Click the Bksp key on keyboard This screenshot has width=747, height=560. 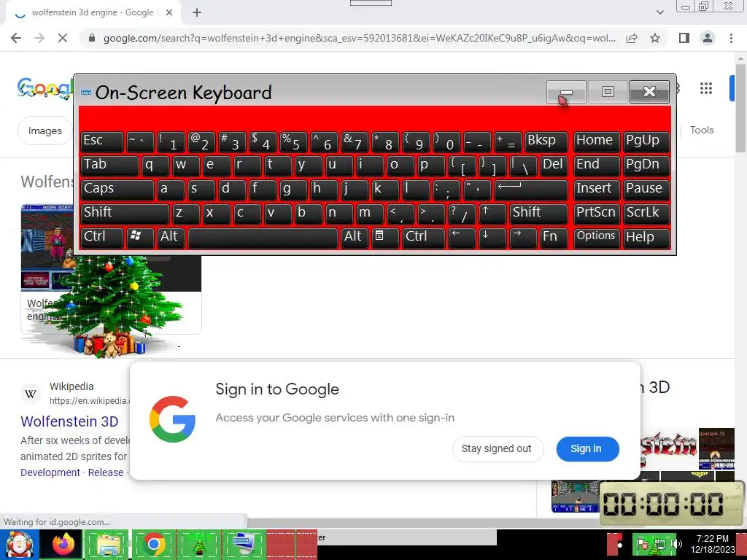(546, 141)
